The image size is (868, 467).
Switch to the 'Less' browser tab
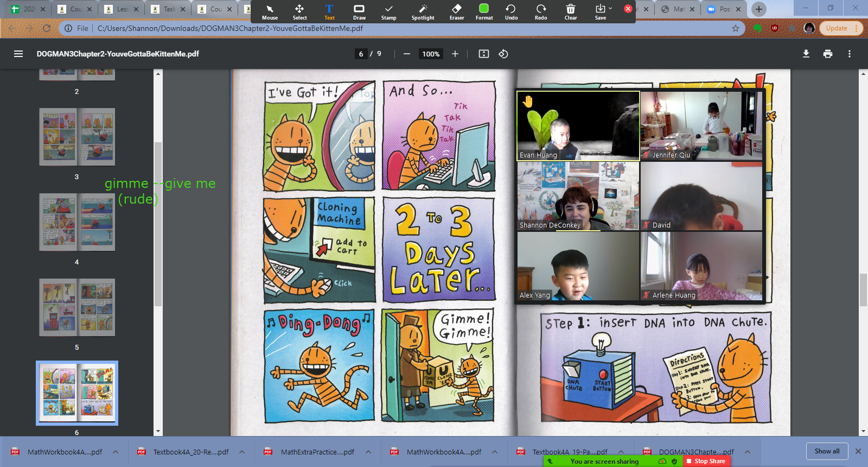click(122, 9)
